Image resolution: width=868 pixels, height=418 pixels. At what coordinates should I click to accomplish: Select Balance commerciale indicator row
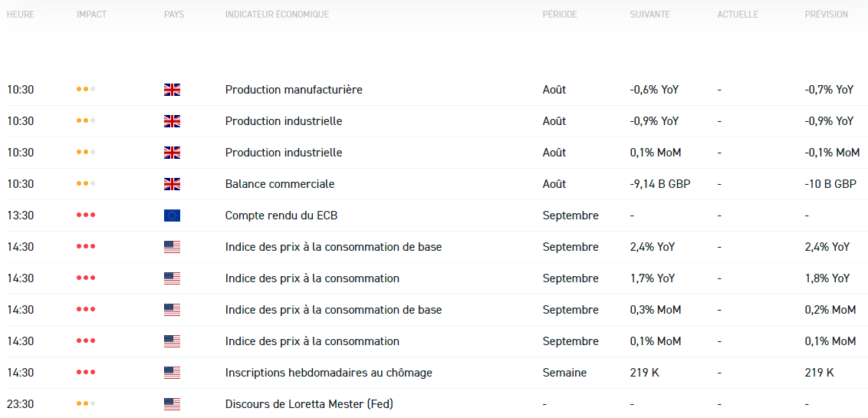tap(279, 184)
